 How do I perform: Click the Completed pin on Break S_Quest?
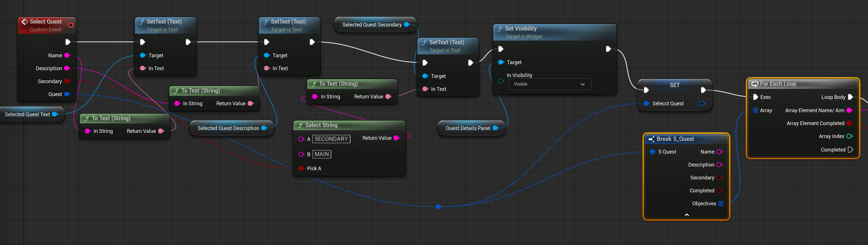click(x=719, y=191)
